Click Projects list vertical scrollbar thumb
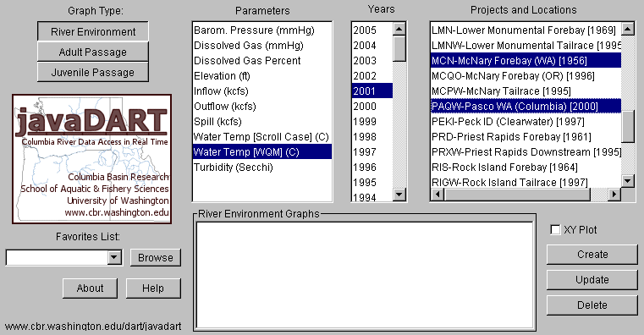644x335 pixels. point(628,126)
